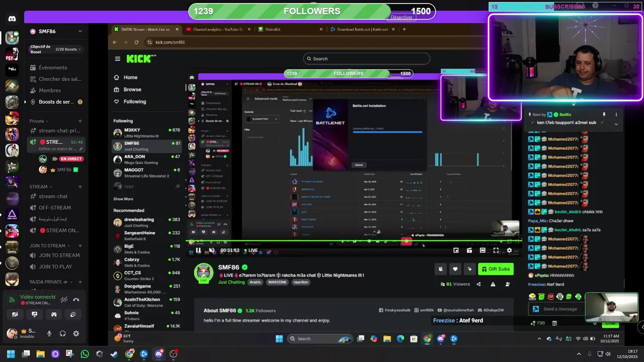Image resolution: width=644 pixels, height=362 pixels.
Task: Enable theater mode on Kick player
Action: pos(482,250)
